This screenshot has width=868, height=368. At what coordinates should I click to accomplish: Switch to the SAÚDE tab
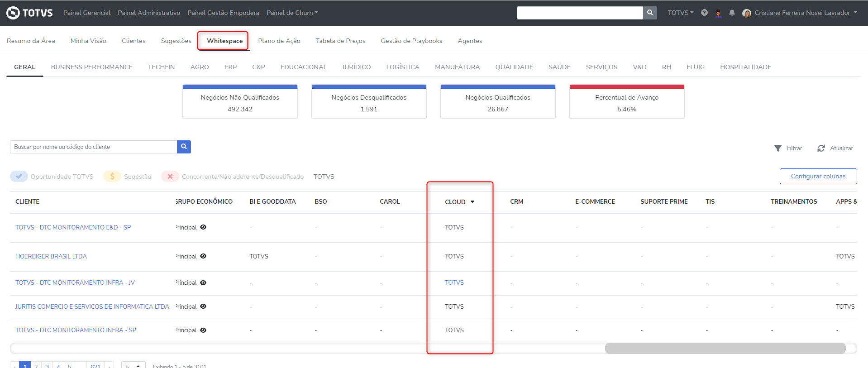tap(559, 67)
